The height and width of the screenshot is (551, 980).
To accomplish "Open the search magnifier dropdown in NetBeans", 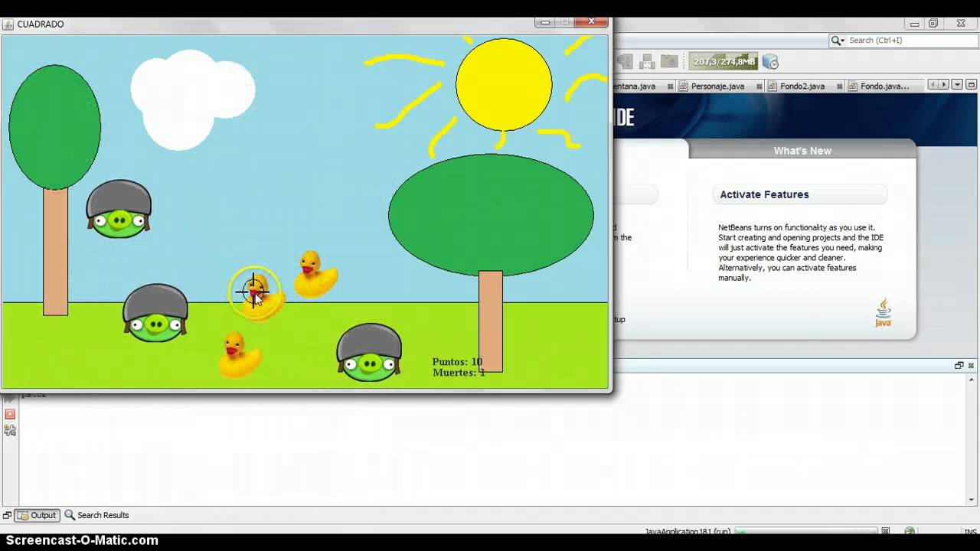I will tap(838, 41).
